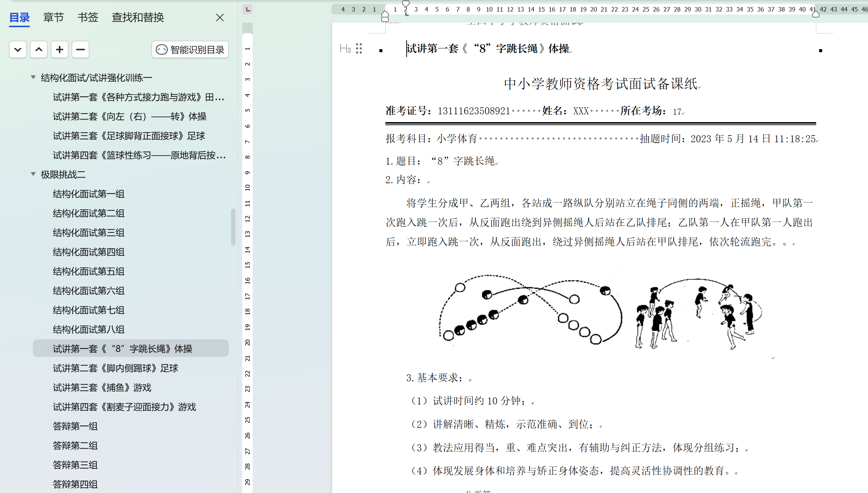This screenshot has height=493, width=868.
Task: Expand all outline levels with the down chevron
Action: point(18,50)
